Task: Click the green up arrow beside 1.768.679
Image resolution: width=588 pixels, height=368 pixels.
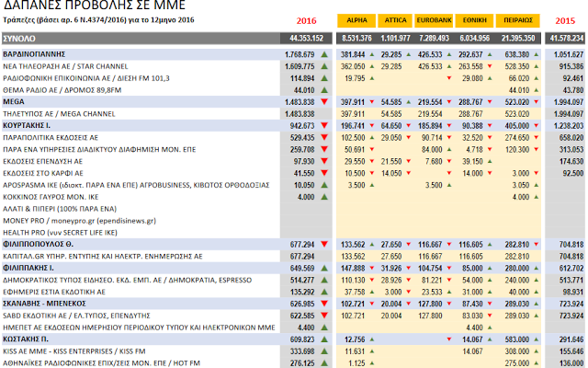Action: [324, 54]
